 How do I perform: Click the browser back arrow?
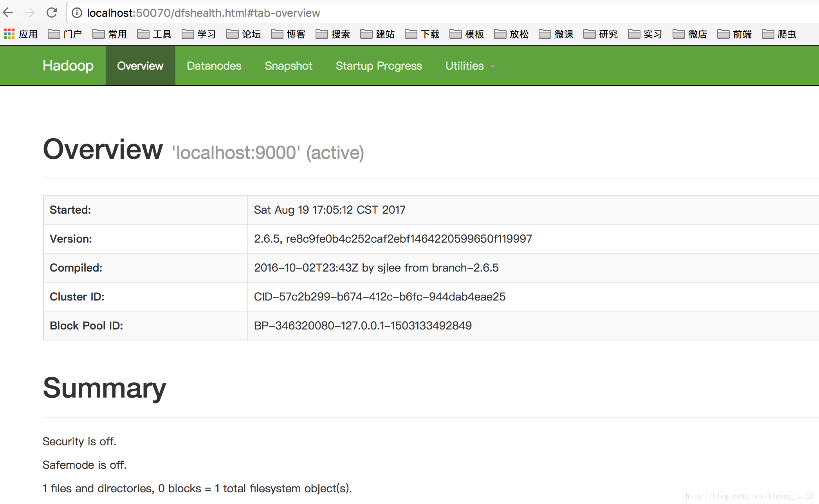[8, 13]
